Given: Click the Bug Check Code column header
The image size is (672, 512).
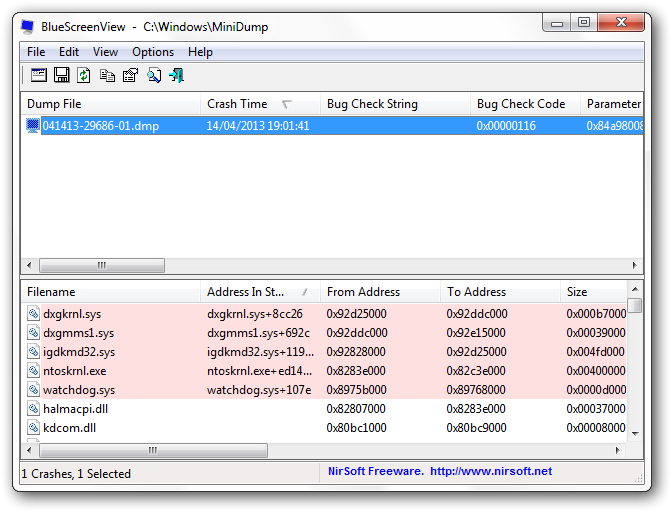Looking at the screenshot, I should (525, 104).
